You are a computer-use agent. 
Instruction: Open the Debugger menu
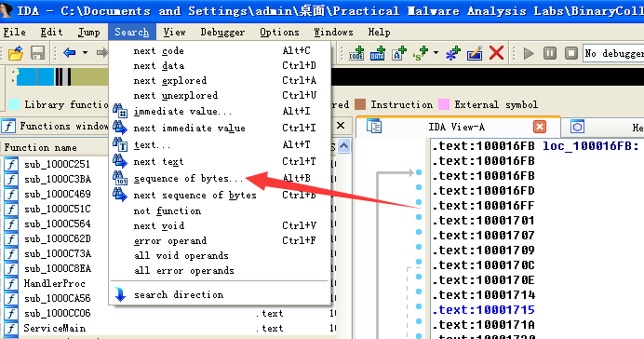pos(222,32)
